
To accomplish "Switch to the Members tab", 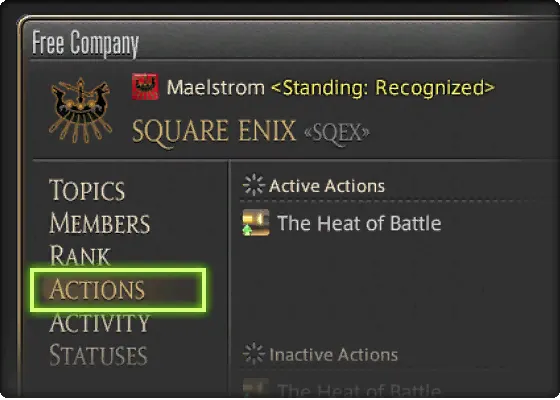I will [x=99, y=223].
